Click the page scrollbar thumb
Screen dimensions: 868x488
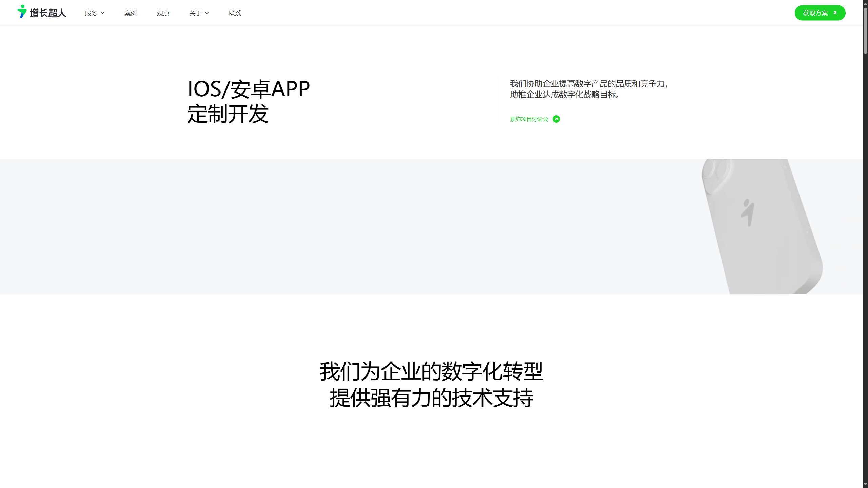[x=865, y=30]
